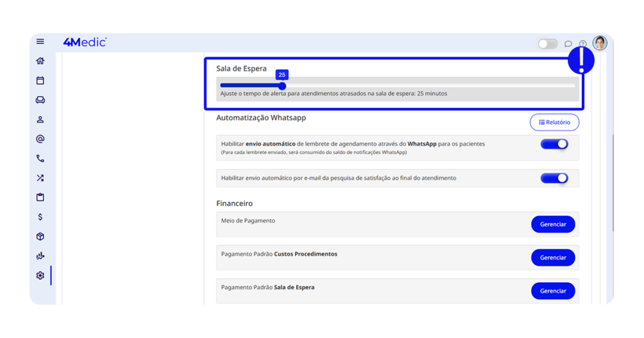Open the clipboard icon in sidebar
Image resolution: width=644 pixels, height=338 pixels.
click(x=40, y=197)
